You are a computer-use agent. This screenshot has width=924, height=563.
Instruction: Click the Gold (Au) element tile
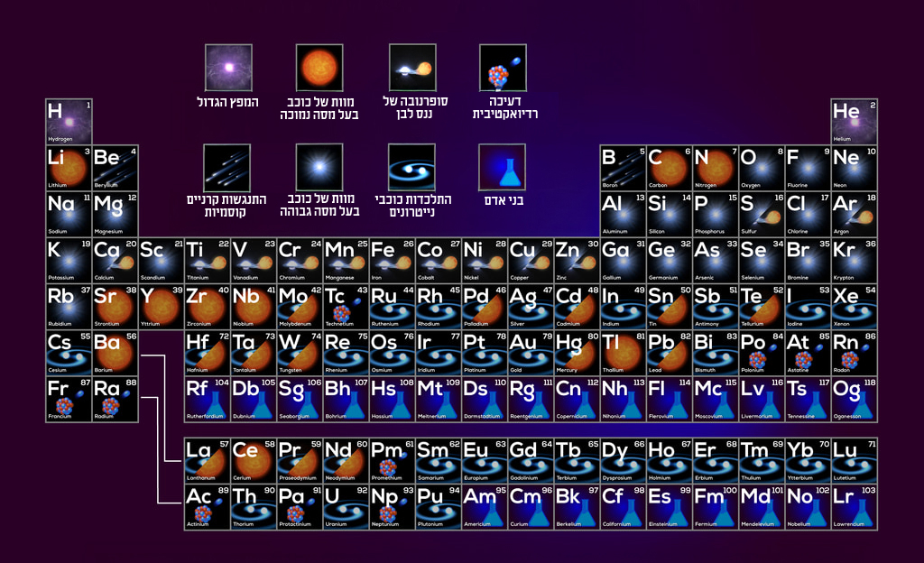click(531, 353)
